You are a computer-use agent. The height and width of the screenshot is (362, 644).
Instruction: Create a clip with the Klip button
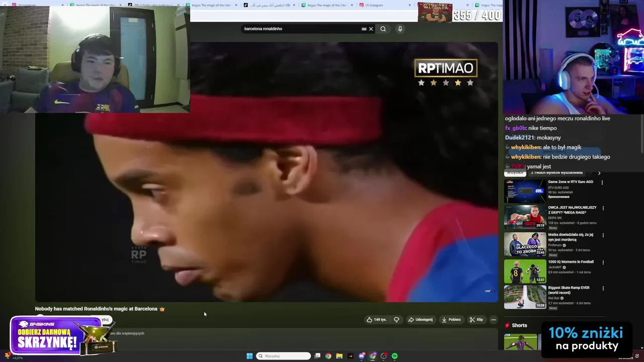coord(476,320)
